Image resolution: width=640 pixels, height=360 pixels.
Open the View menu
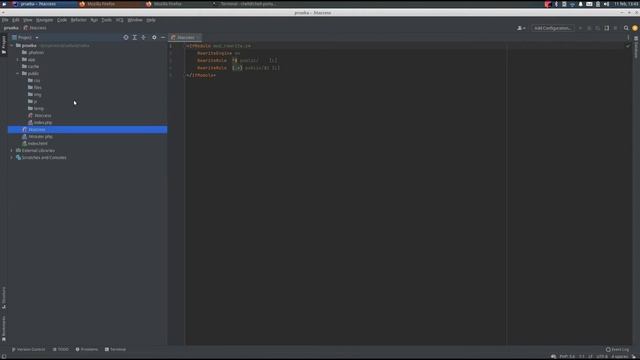pyautogui.click(x=27, y=20)
